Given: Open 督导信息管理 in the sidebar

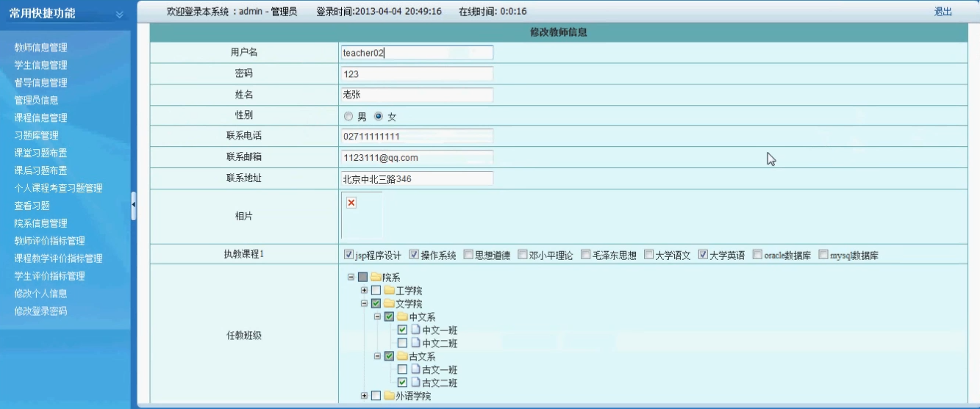Looking at the screenshot, I should (40, 83).
